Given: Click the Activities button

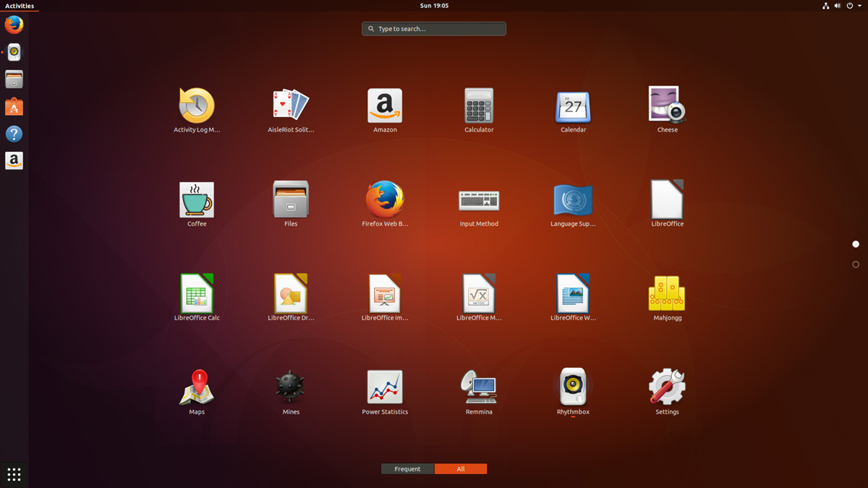Looking at the screenshot, I should click(x=20, y=6).
